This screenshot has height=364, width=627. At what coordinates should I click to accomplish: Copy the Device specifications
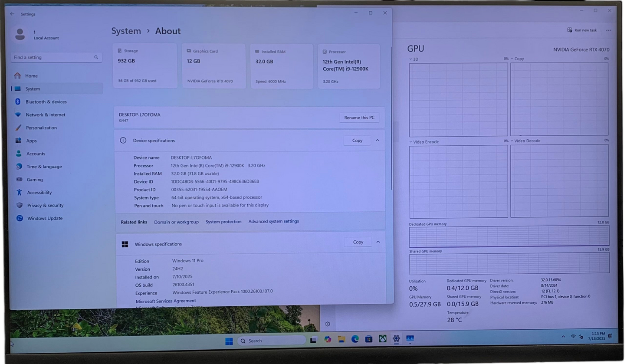(x=357, y=141)
